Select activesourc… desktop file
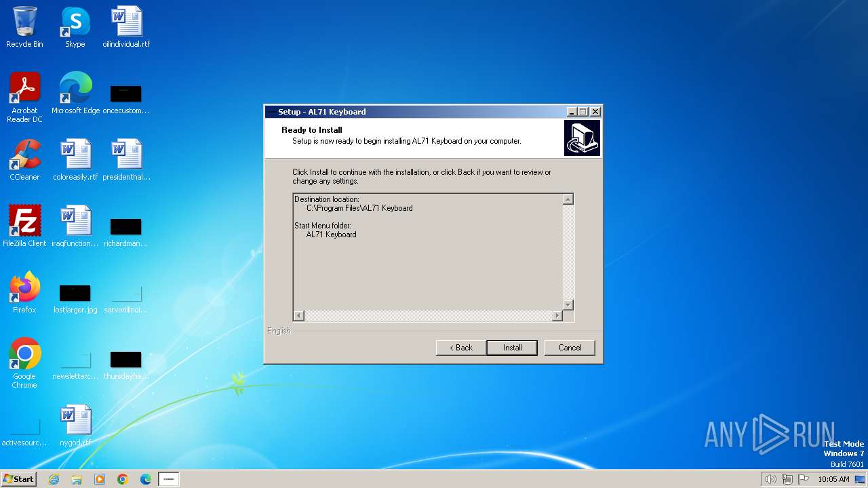 pyautogui.click(x=24, y=431)
